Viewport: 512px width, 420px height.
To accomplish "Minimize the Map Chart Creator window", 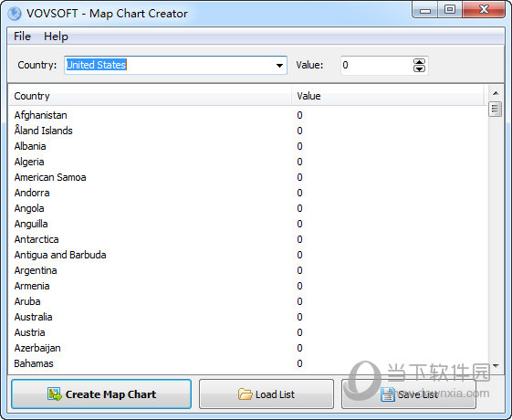I will pos(425,10).
